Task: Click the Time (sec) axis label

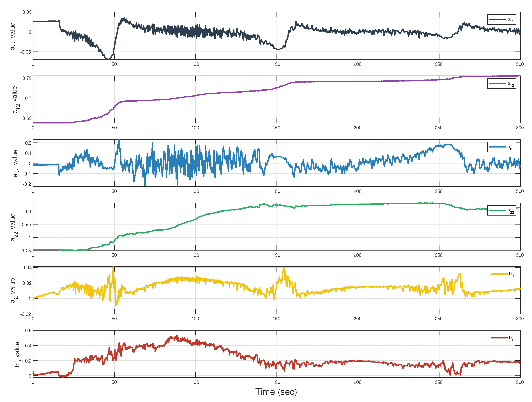Action: point(276,392)
